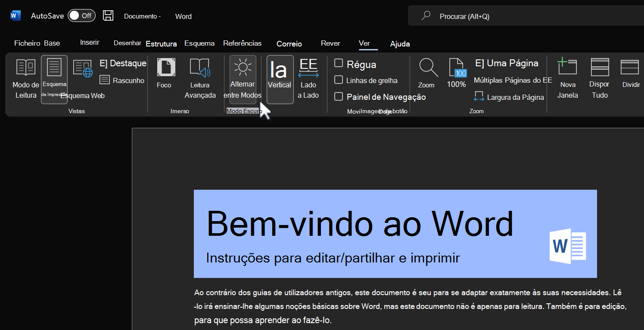
Task: Switch to Esquema Web view
Action: click(x=84, y=80)
